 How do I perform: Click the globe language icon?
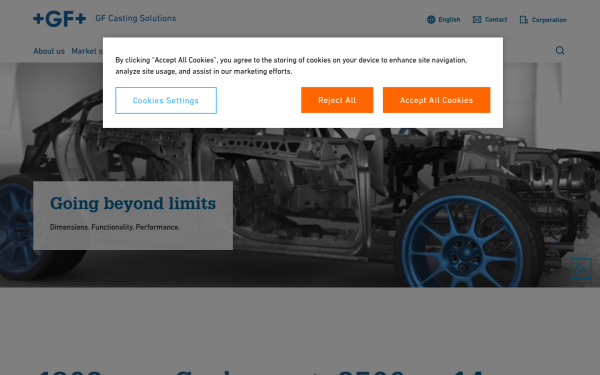coord(431,20)
